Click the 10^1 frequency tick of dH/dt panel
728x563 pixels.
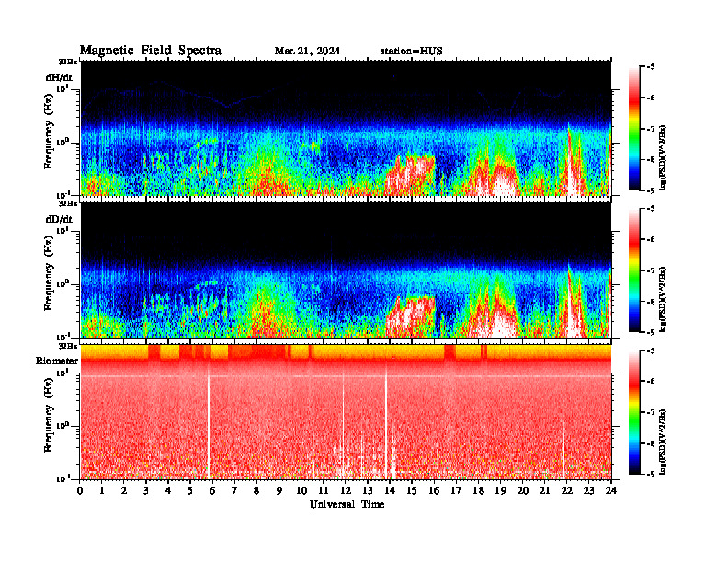[x=62, y=88]
